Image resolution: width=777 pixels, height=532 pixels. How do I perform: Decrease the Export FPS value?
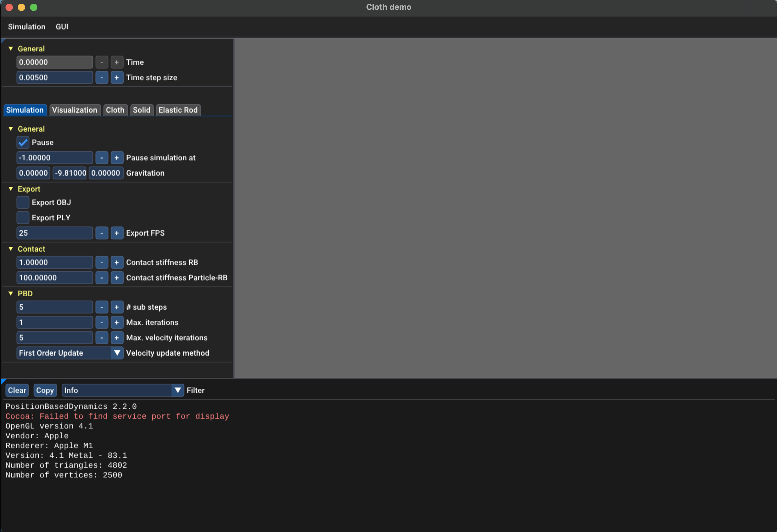(x=102, y=233)
